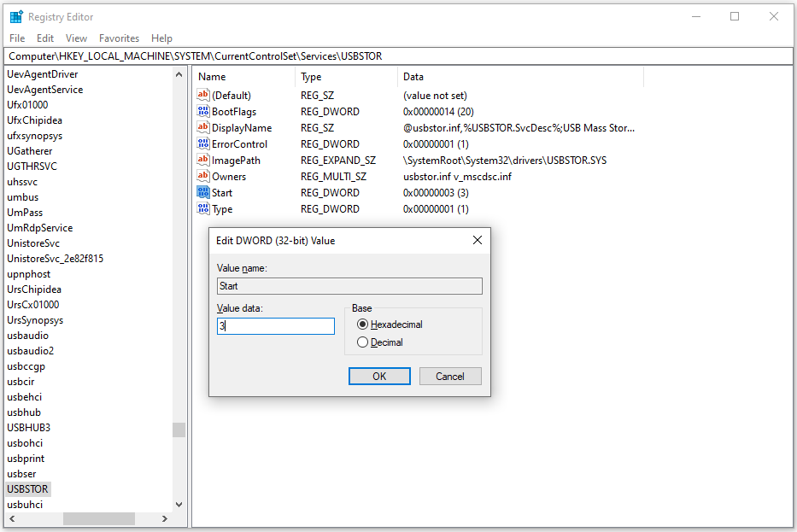
Task: Select the ufxsynopsys key in the tree
Action: tap(34, 136)
